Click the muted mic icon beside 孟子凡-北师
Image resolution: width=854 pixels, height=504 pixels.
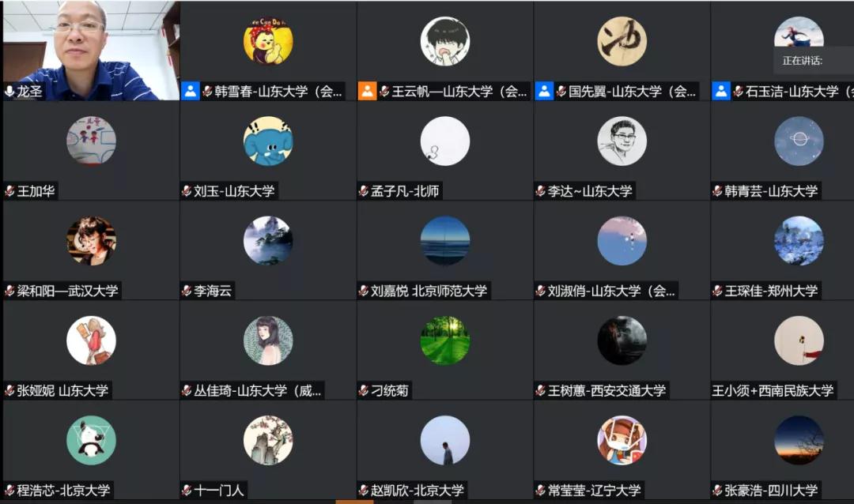click(363, 191)
